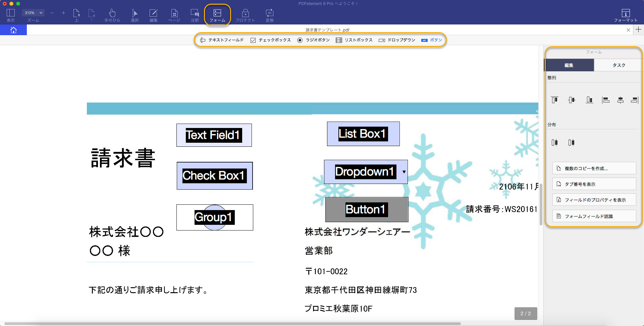Switch to the フォーム form tool
This screenshot has height=326, width=644.
(217, 15)
